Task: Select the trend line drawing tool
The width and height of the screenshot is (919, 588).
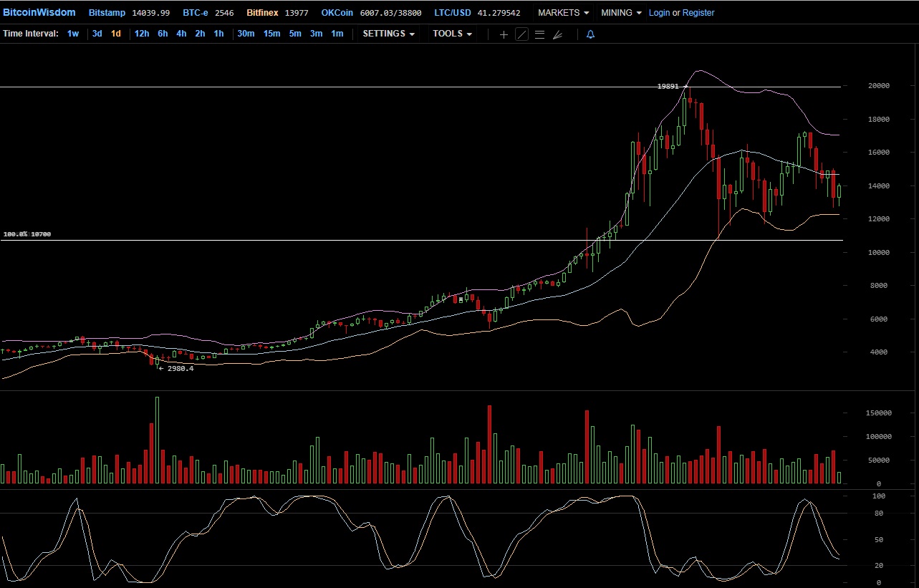Action: click(x=521, y=34)
